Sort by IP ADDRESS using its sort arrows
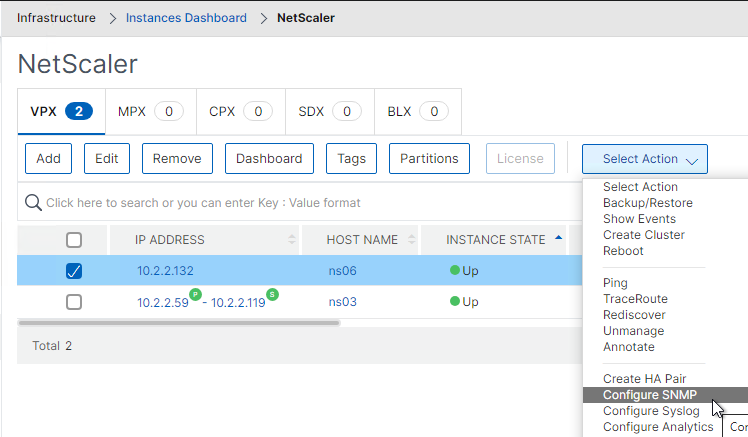The width and height of the screenshot is (748, 437). coord(292,239)
